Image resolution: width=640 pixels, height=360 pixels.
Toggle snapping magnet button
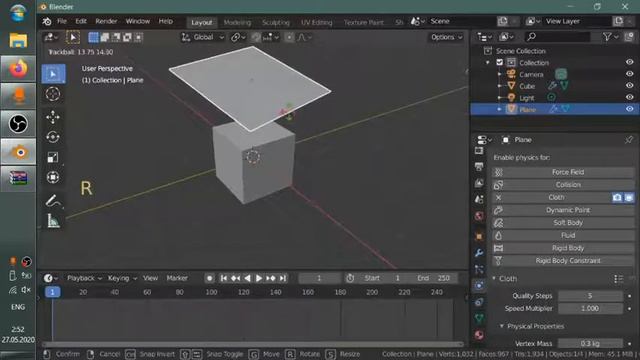click(256, 38)
